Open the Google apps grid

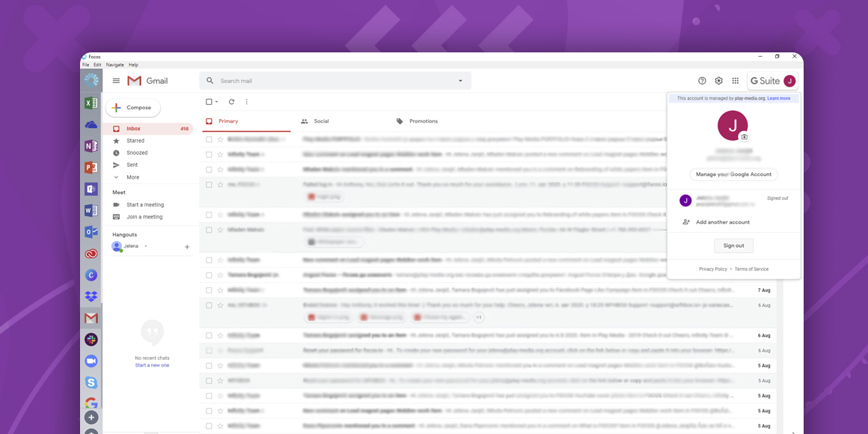coord(735,81)
